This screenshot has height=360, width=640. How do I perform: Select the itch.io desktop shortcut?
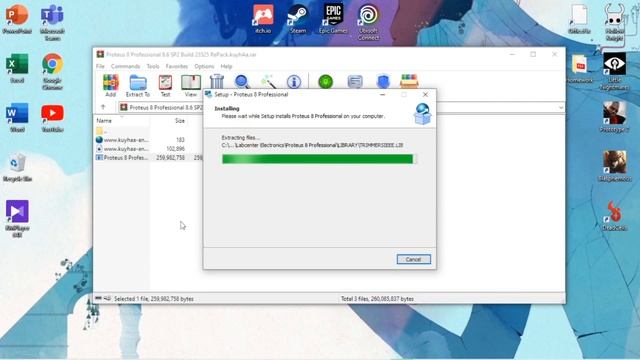pos(263,19)
